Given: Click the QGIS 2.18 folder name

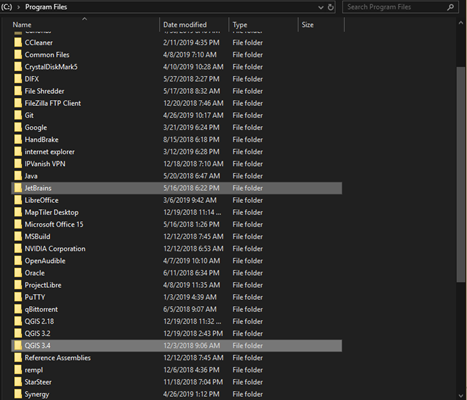Looking at the screenshot, I should (39, 321).
